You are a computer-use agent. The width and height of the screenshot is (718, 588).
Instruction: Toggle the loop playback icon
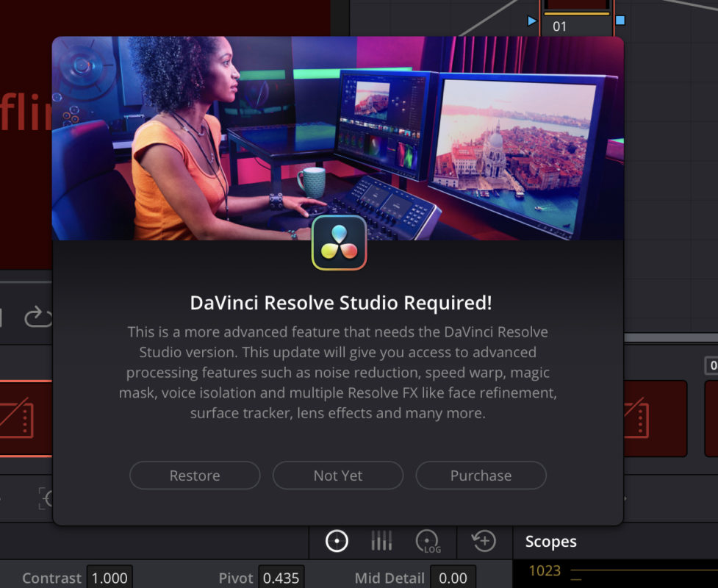point(38,317)
